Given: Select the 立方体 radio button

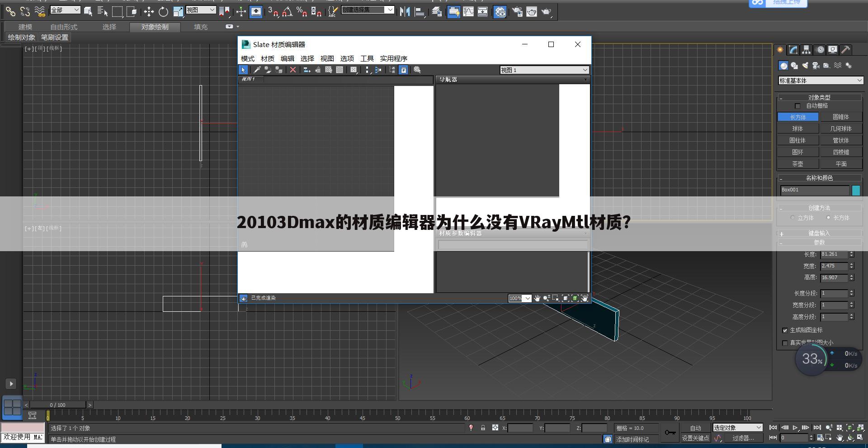Looking at the screenshot, I should 793,218.
